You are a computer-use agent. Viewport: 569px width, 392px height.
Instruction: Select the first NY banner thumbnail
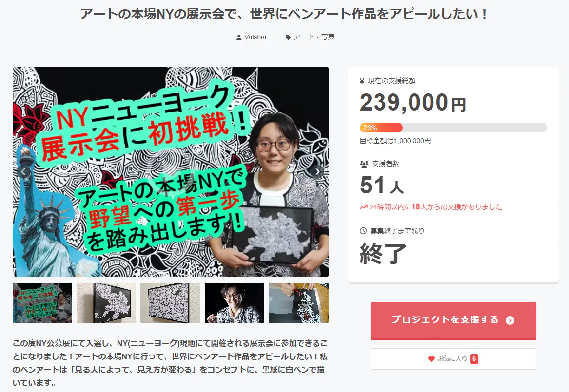(x=42, y=303)
